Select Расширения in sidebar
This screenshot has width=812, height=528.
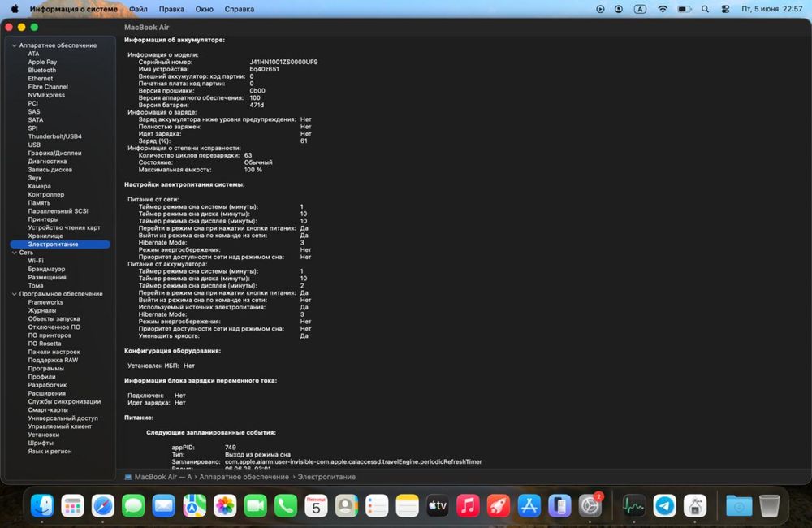(x=46, y=393)
